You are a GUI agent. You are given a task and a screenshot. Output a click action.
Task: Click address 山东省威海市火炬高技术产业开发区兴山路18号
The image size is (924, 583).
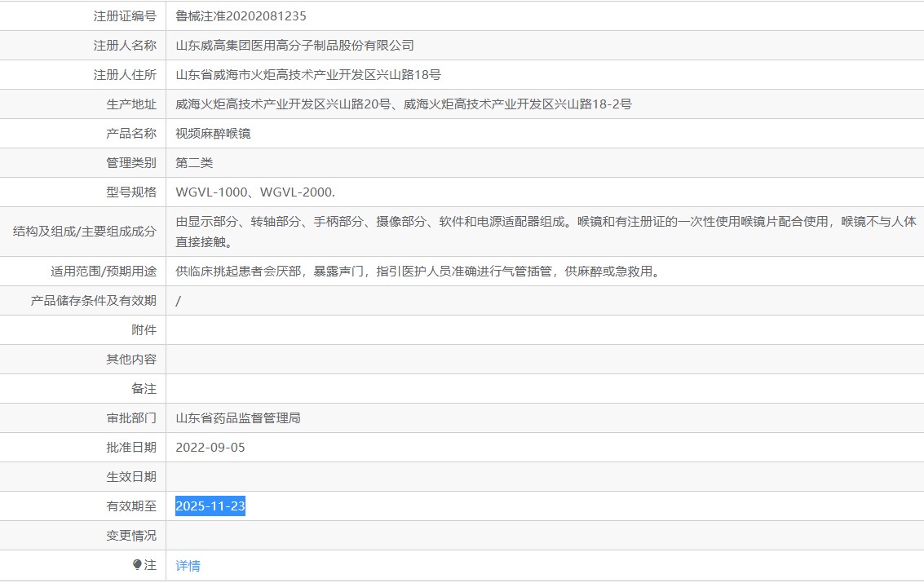pyautogui.click(x=308, y=75)
